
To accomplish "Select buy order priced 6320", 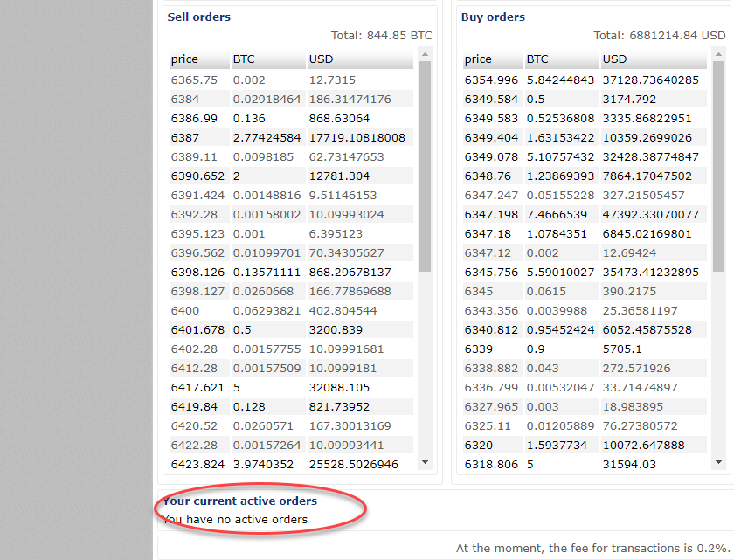I will point(479,445).
